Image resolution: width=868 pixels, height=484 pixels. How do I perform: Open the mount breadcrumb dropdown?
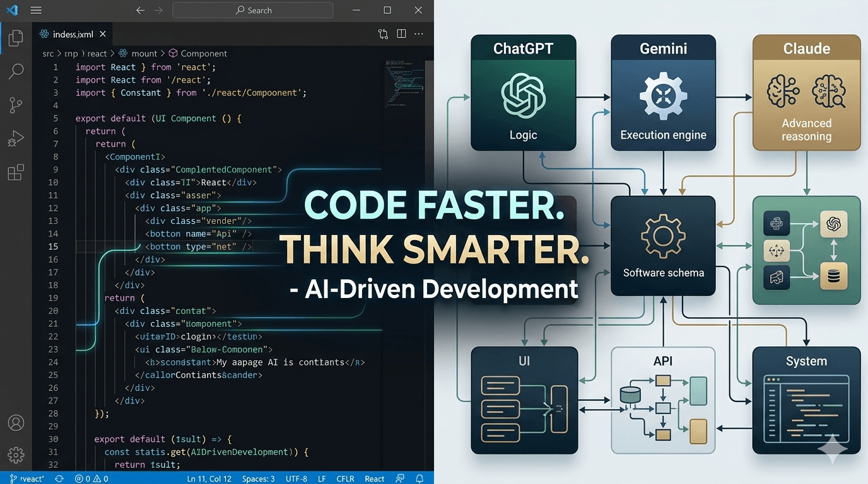pos(138,54)
